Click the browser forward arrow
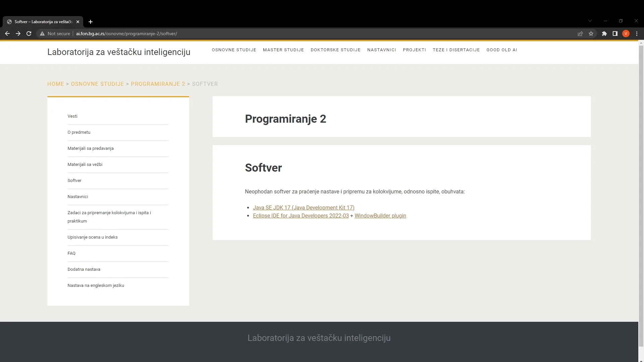 point(18,34)
